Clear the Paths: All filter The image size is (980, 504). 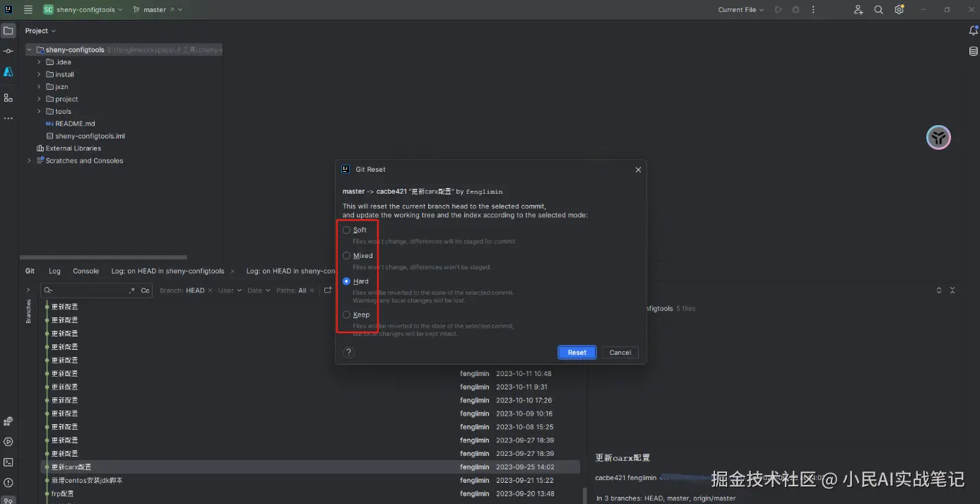(312, 291)
